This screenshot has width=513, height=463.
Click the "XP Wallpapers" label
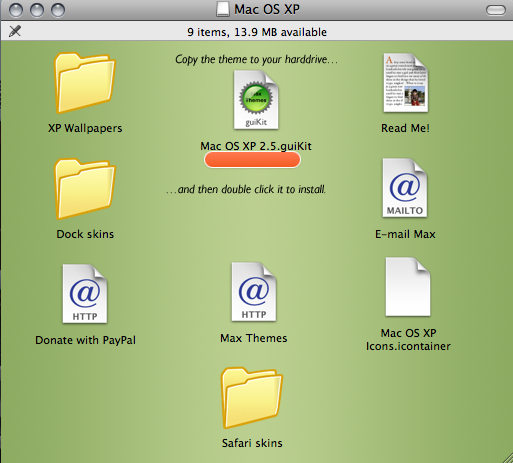pyautogui.click(x=85, y=128)
